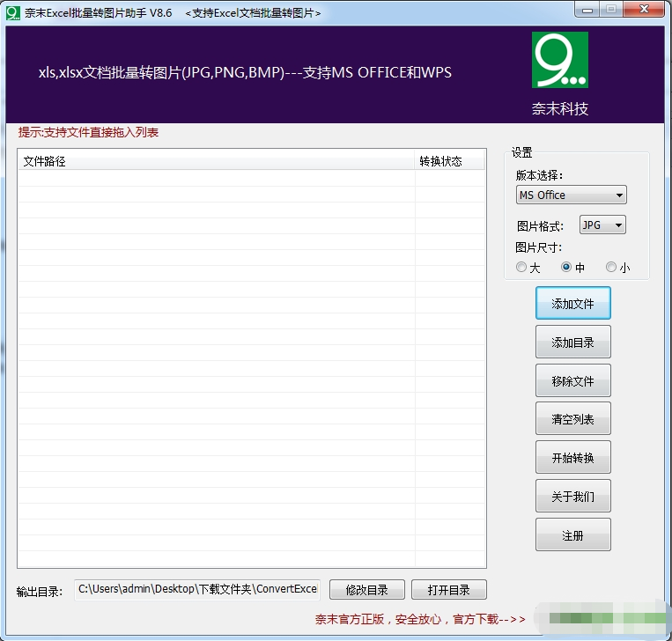
Task: Open the 关于我们 about dialog
Action: click(572, 497)
